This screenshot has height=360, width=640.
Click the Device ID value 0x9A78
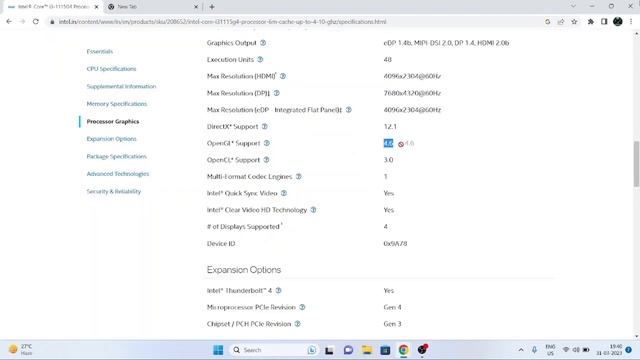pos(395,244)
